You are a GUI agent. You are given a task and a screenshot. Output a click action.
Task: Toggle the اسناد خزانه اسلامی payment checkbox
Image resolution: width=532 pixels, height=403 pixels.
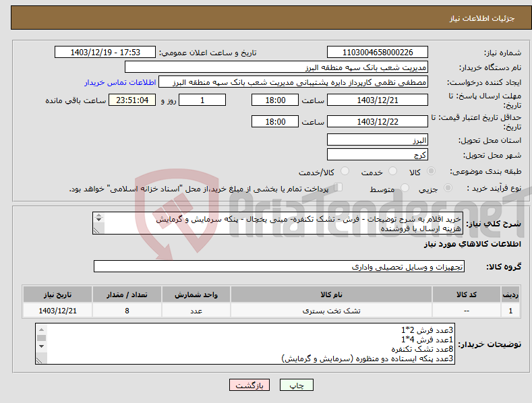coord(338,187)
